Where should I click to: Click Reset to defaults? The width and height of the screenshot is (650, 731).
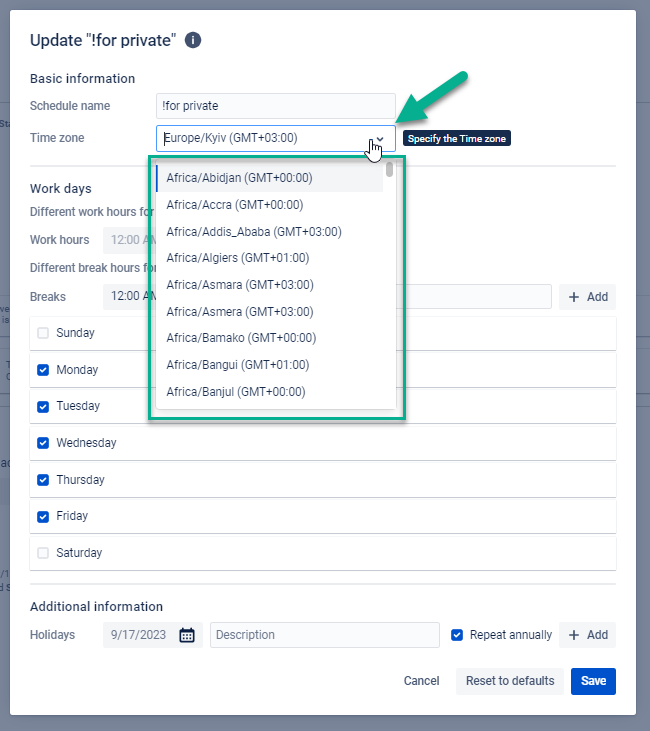point(510,681)
